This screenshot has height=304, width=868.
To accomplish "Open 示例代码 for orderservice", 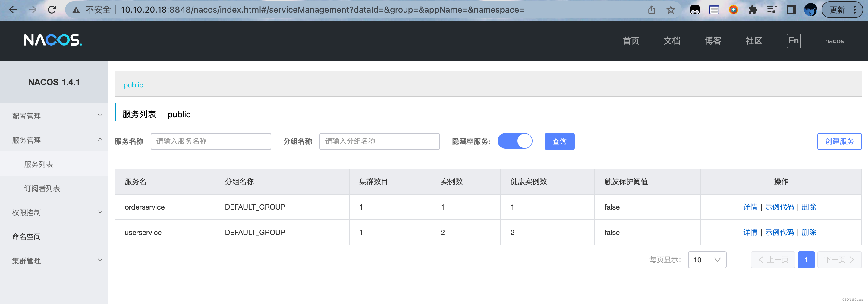I will (x=779, y=207).
